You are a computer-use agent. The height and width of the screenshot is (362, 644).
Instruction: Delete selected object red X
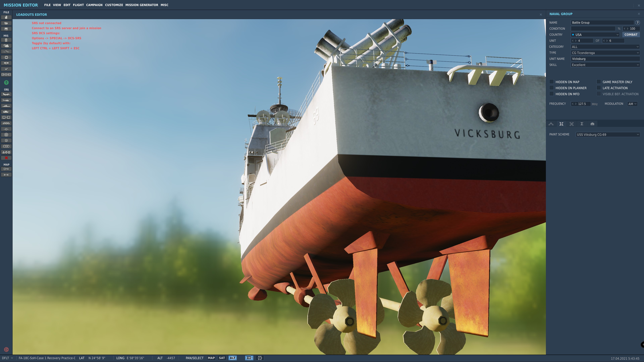click(6, 158)
